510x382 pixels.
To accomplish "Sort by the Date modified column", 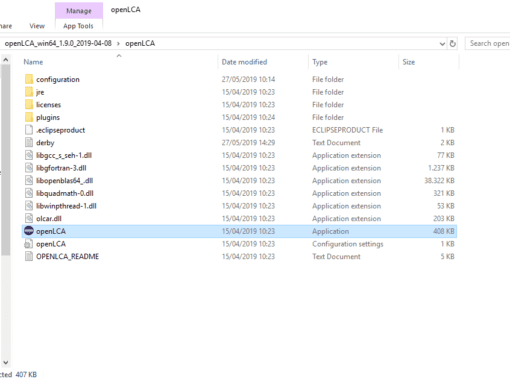I will click(x=244, y=62).
